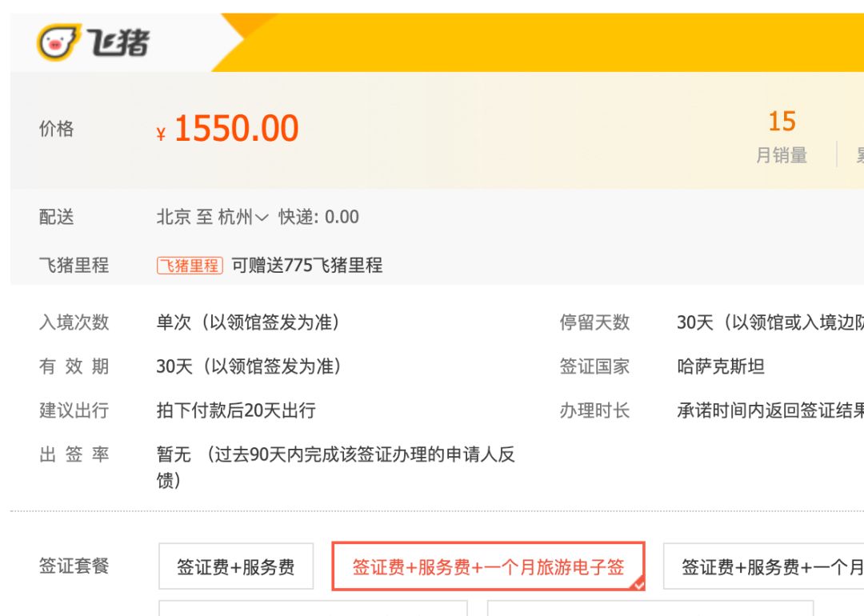Click the partially visible cumulative reviews tab
The height and width of the screenshot is (616, 864).
point(859,154)
